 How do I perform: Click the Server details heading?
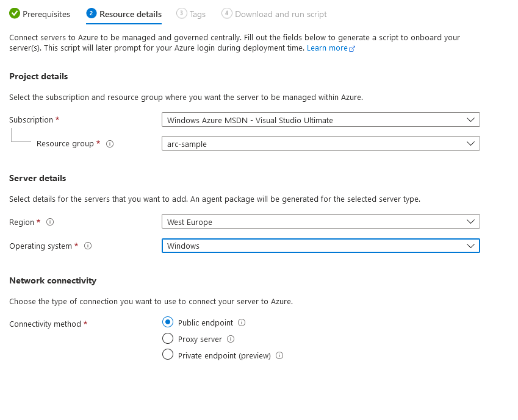point(37,178)
